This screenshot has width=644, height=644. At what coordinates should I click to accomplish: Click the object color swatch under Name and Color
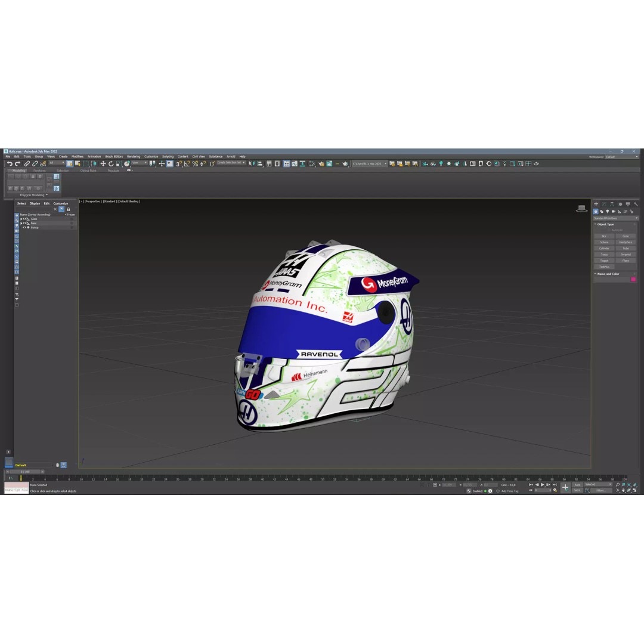[633, 279]
